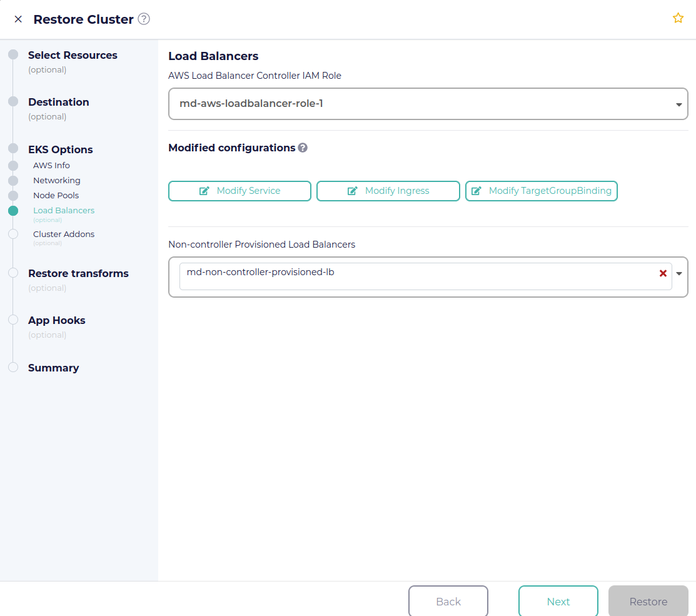The width and height of the screenshot is (696, 616).
Task: Close the Restore Cluster dialog
Action: 18,19
